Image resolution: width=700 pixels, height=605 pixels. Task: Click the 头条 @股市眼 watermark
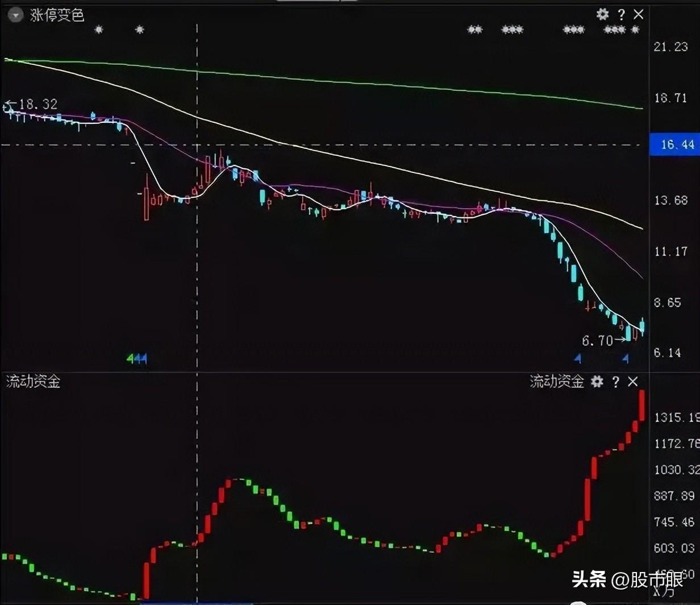click(x=627, y=580)
